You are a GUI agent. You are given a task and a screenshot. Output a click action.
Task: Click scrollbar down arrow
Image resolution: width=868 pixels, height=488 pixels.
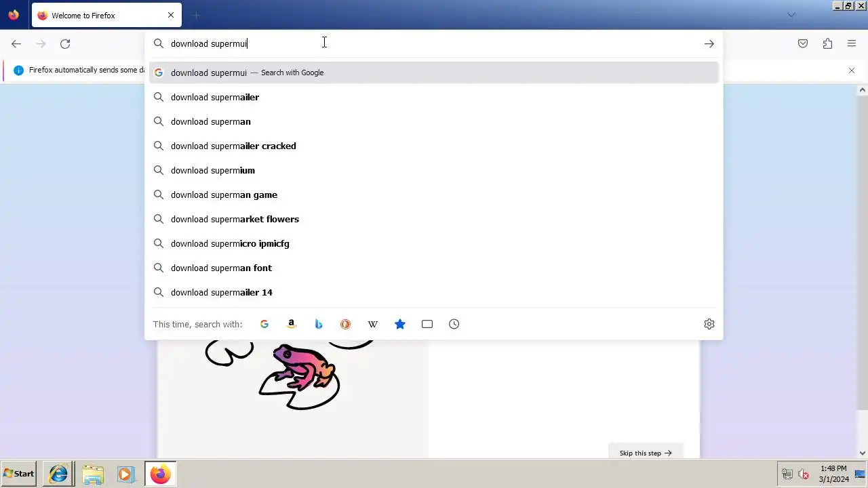click(863, 453)
